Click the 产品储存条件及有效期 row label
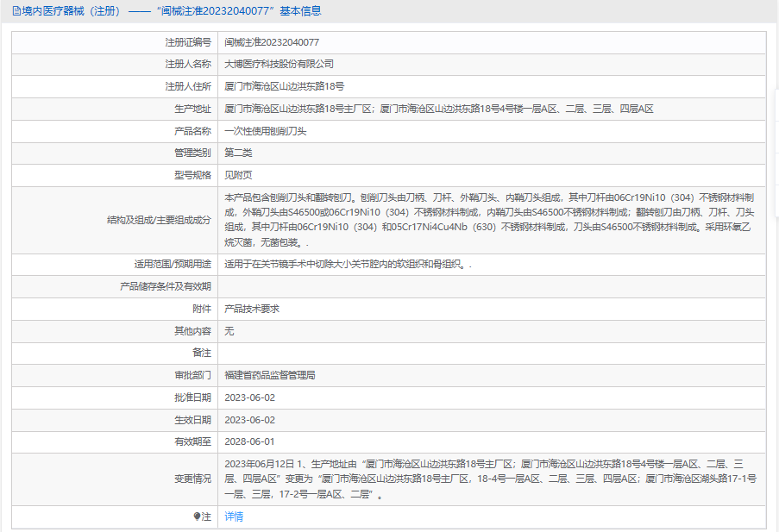The width and height of the screenshot is (779, 532). (165, 286)
